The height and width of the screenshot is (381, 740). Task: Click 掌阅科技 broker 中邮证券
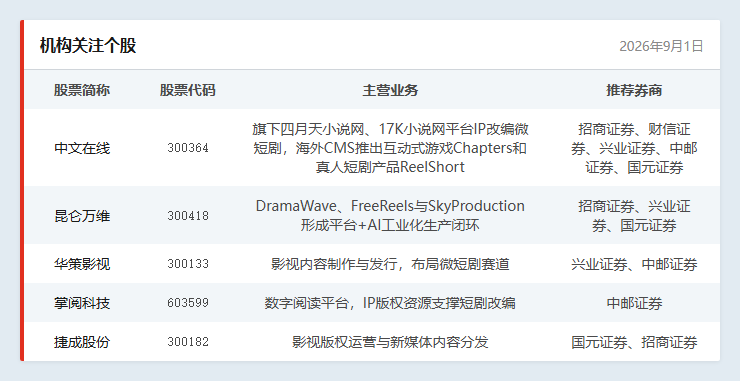(634, 303)
